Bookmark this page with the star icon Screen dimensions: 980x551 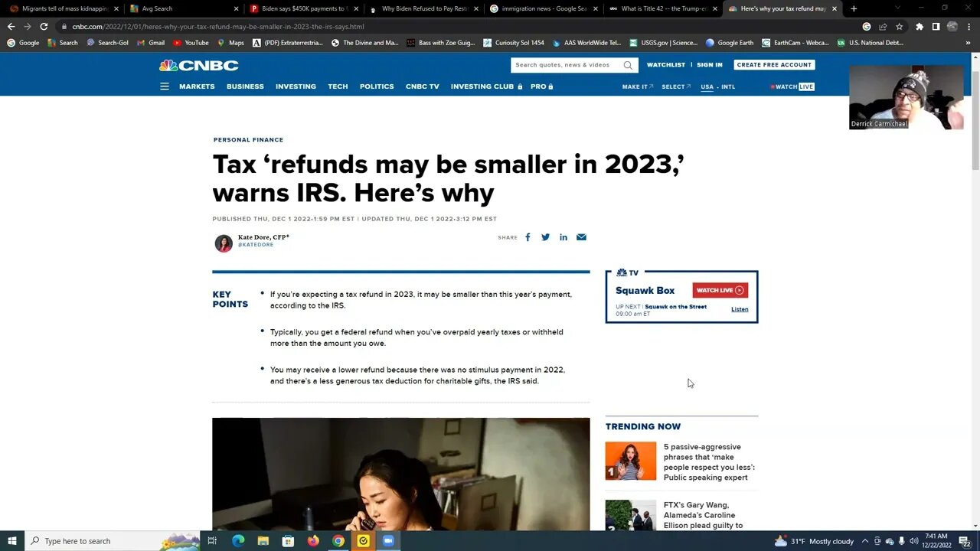pos(899,26)
